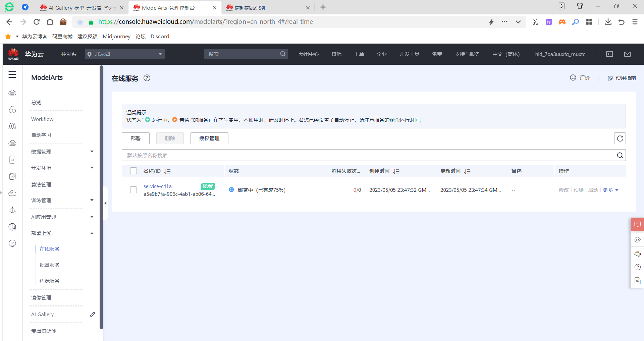Select all services with header checkbox
Image resolution: width=644 pixels, height=341 pixels.
click(x=133, y=171)
